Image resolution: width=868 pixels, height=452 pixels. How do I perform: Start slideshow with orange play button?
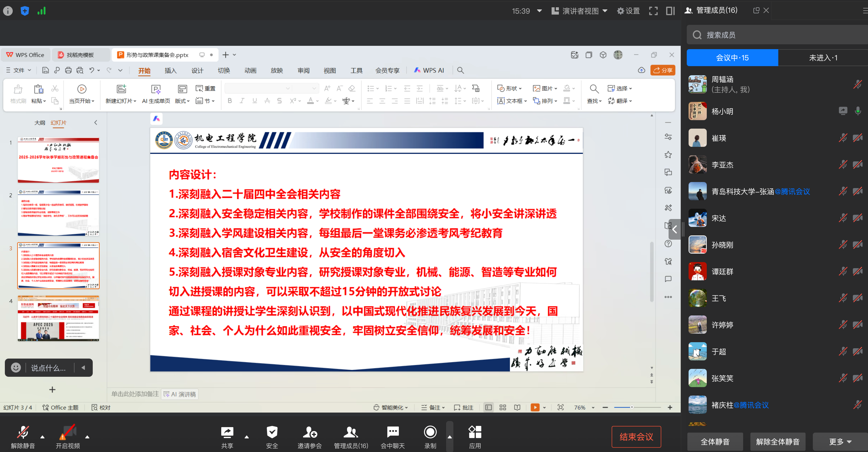click(535, 407)
